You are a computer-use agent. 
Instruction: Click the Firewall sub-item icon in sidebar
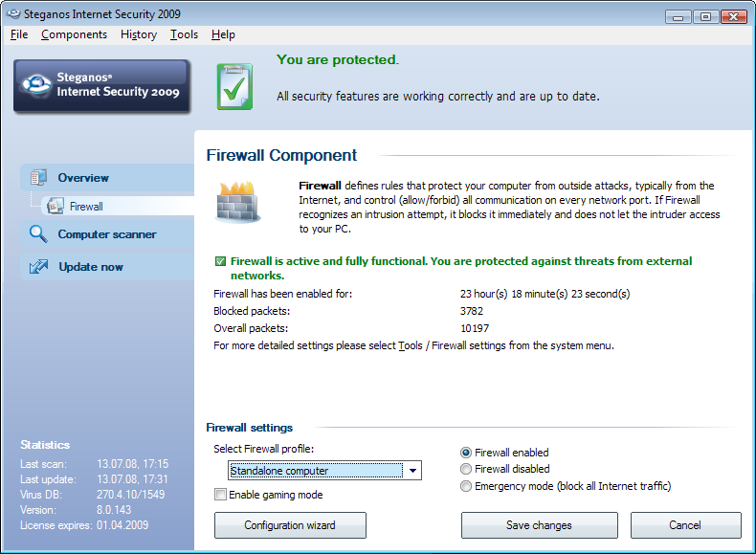pyautogui.click(x=56, y=206)
